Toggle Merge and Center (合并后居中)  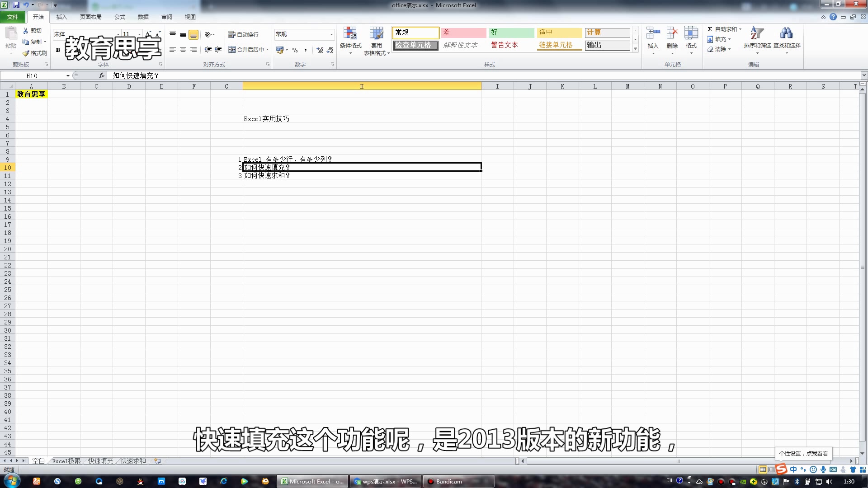[248, 50]
